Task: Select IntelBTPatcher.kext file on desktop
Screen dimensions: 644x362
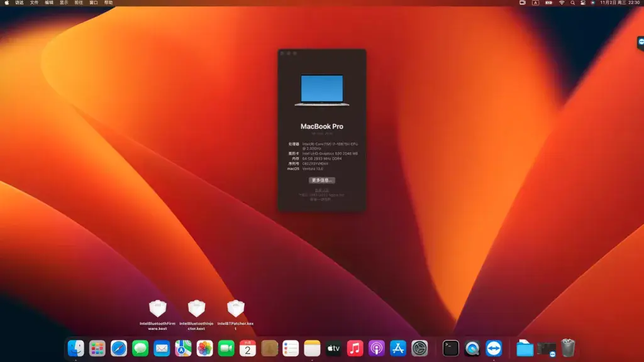Action: pos(235,315)
